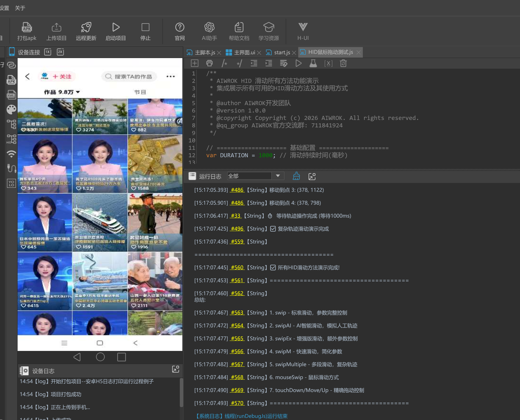Viewport: 520px width, 420px height.
Task: Clear the run log with broom icon
Action: click(x=296, y=176)
